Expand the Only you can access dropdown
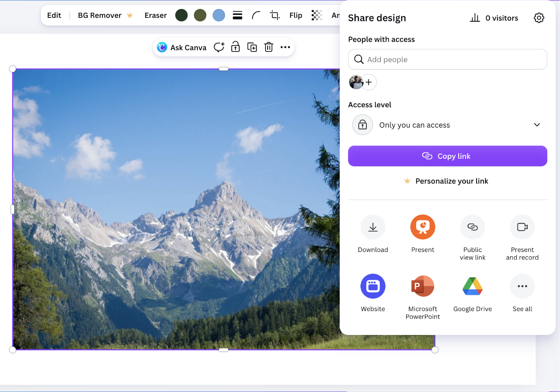This screenshot has height=392, width=560. point(448,125)
